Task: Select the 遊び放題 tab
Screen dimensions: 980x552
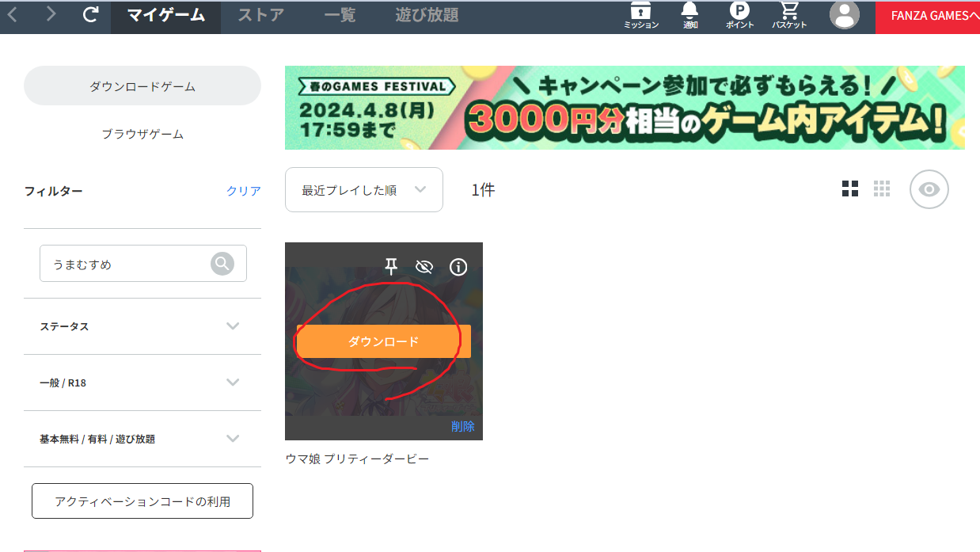Action: 427,16
